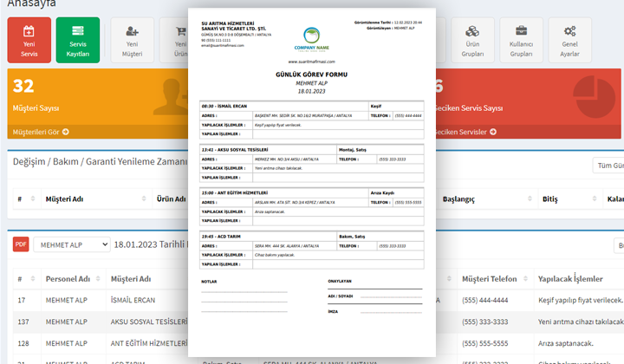Click the Yeni Ürün cart icon
624x364 pixels.
point(179,40)
